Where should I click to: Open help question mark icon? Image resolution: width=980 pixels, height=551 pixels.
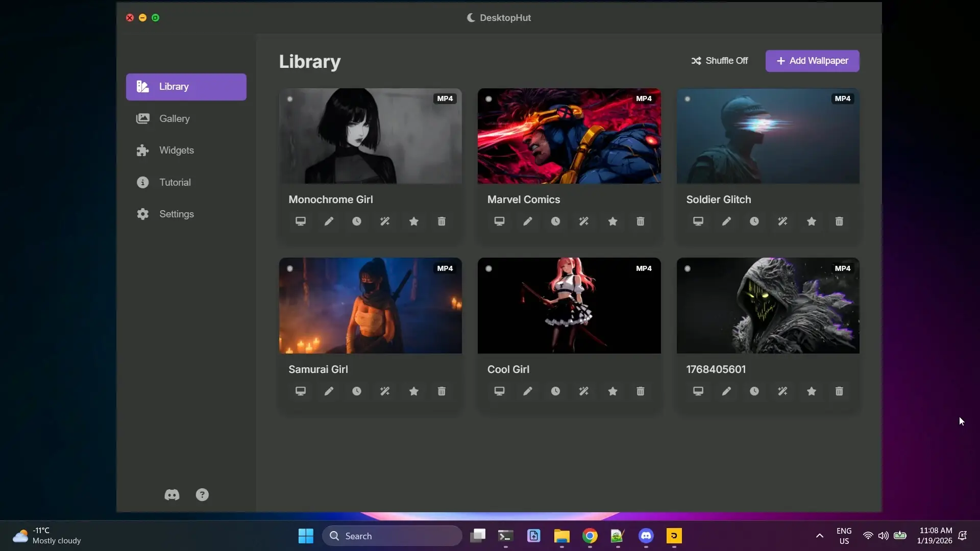(x=202, y=495)
